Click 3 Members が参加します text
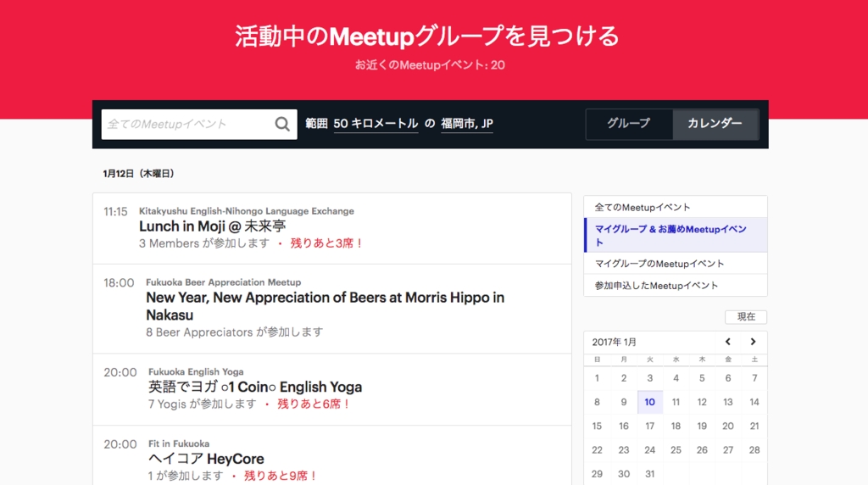The image size is (868, 485). tap(204, 243)
